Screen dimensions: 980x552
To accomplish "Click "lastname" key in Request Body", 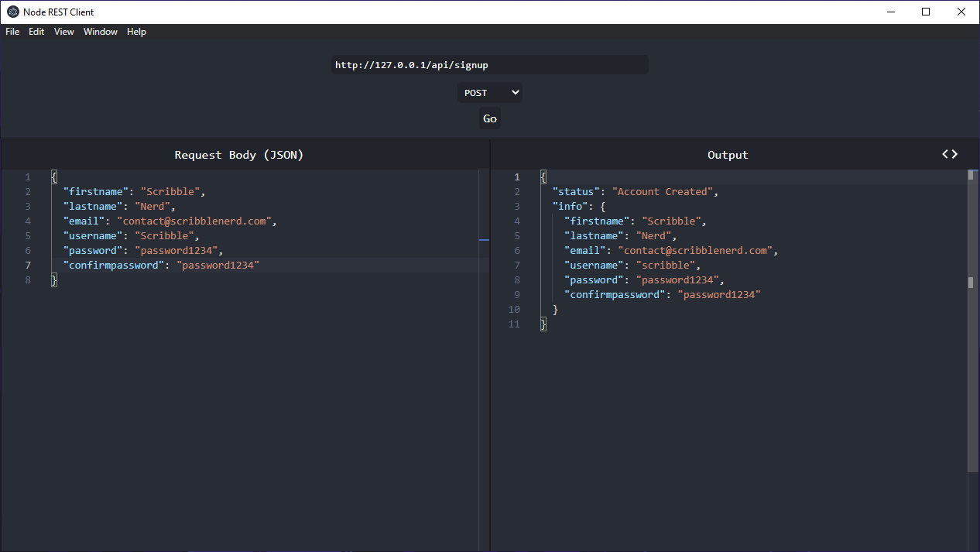I will pyautogui.click(x=93, y=206).
